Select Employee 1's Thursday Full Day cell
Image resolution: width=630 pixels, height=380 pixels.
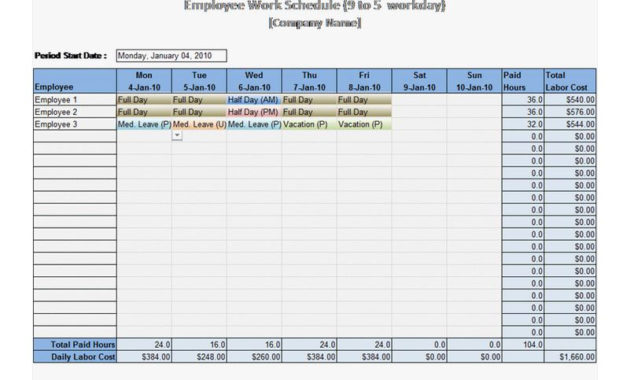(309, 100)
